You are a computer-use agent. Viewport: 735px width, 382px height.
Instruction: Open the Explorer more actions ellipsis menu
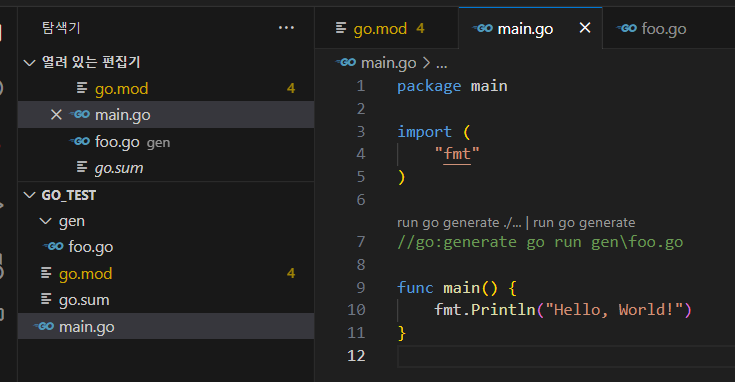[286, 28]
